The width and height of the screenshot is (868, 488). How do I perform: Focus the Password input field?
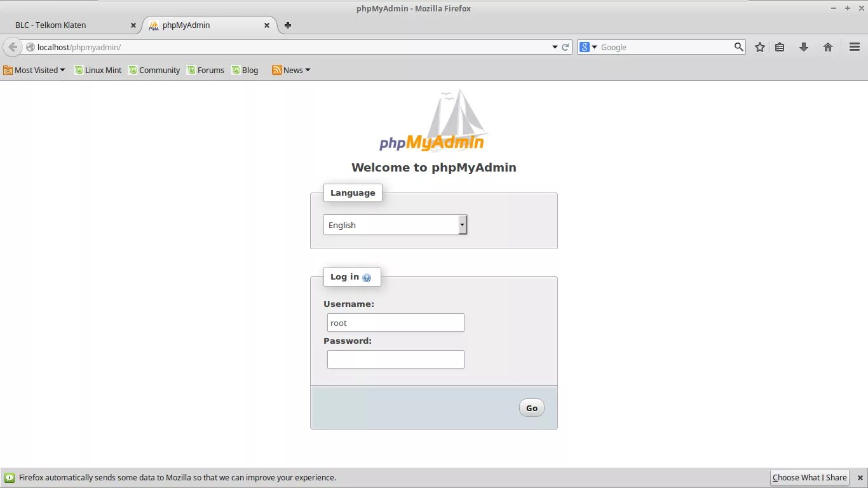(x=396, y=360)
